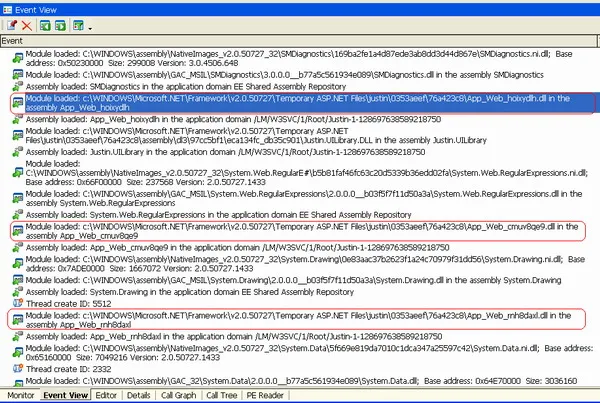Open the Editor tab
This screenshot has height=403, width=600.
106,395
